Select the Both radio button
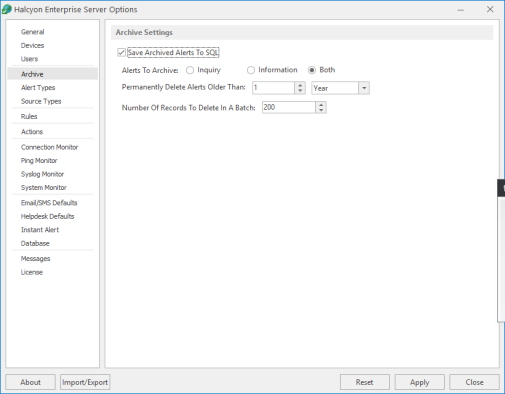Image resolution: width=505 pixels, height=394 pixels. point(312,70)
